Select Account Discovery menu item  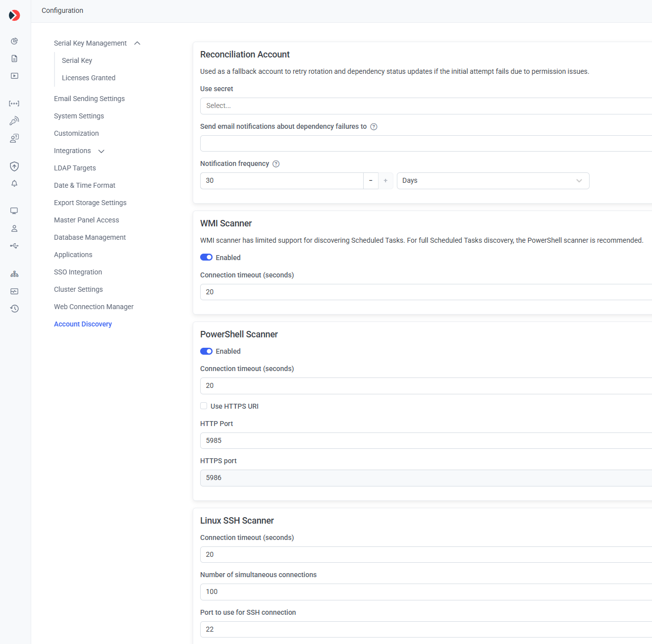click(x=83, y=324)
